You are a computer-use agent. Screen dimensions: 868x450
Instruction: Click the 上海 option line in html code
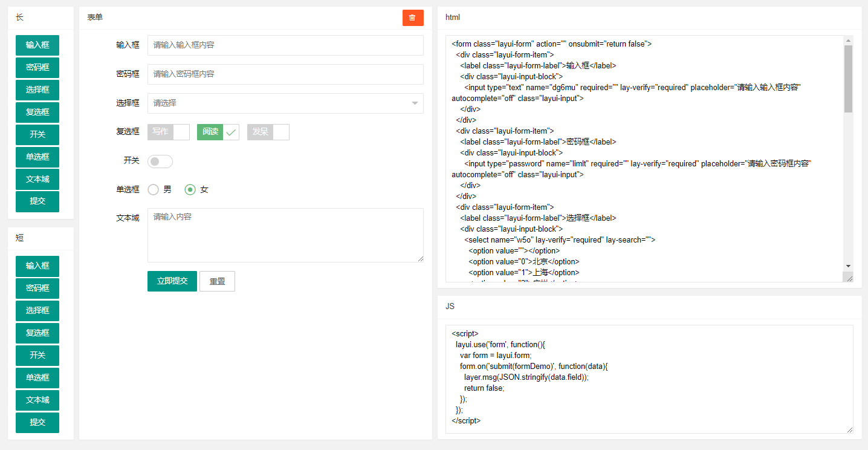click(x=524, y=273)
